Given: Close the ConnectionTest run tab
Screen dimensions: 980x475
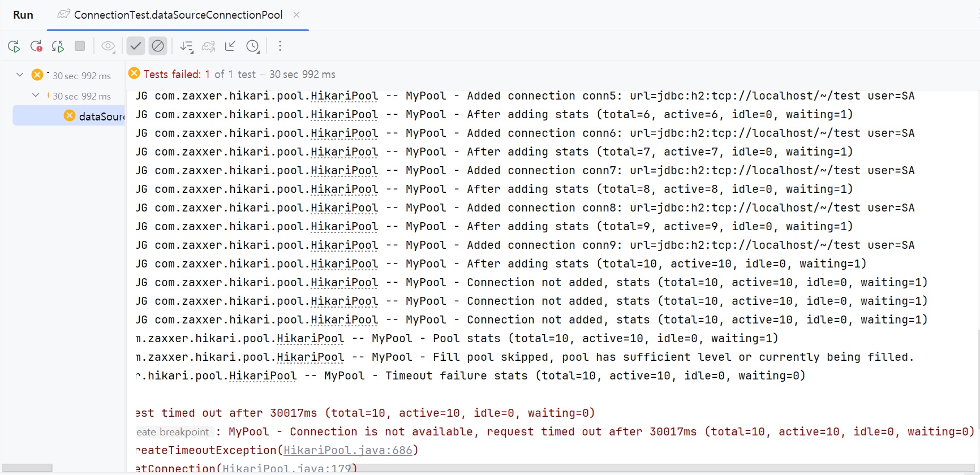Looking at the screenshot, I should tap(296, 15).
